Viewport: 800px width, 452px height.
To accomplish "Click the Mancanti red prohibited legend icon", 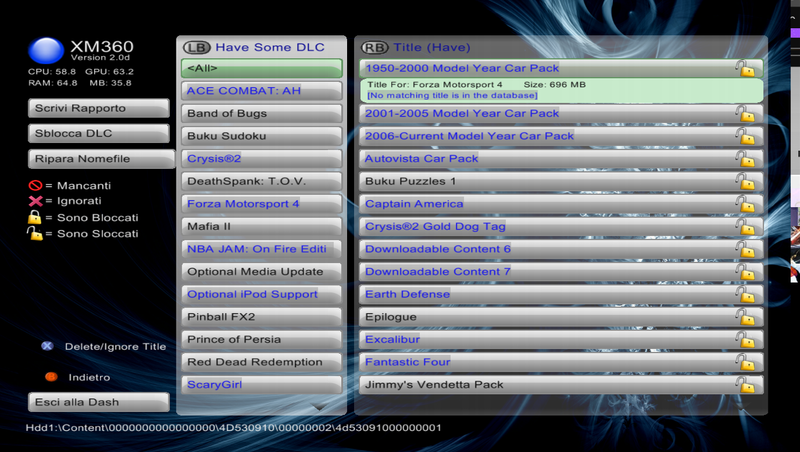I will click(35, 185).
